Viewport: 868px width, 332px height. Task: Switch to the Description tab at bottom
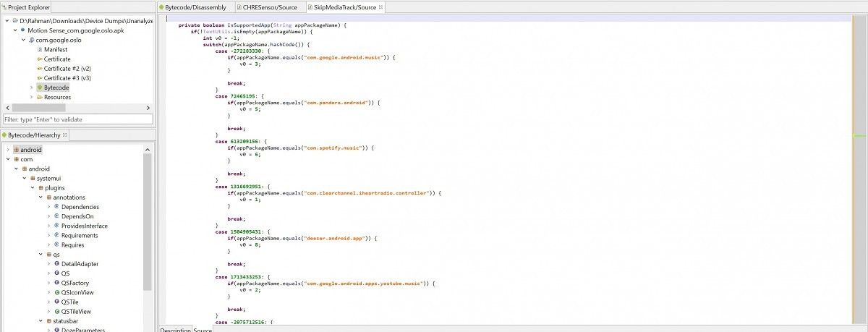point(175,330)
